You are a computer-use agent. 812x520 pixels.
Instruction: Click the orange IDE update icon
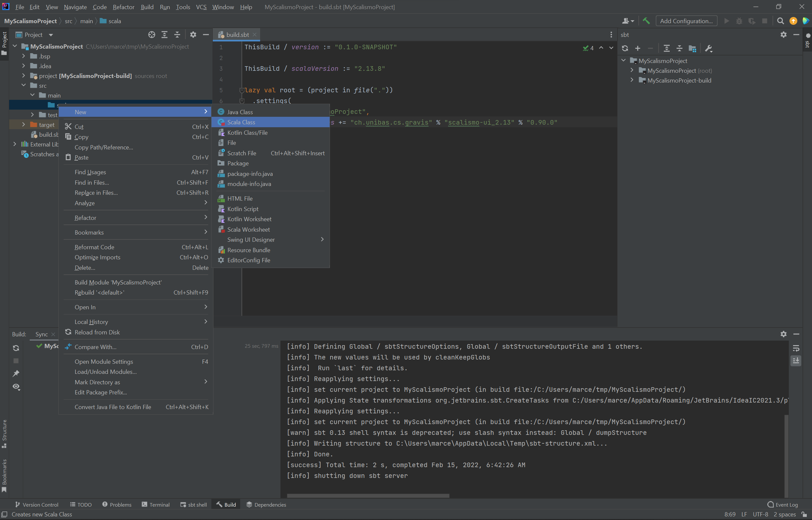(793, 21)
